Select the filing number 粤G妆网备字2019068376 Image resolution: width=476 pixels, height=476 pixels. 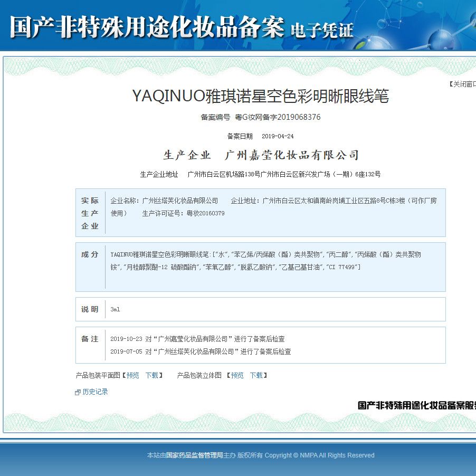278,117
